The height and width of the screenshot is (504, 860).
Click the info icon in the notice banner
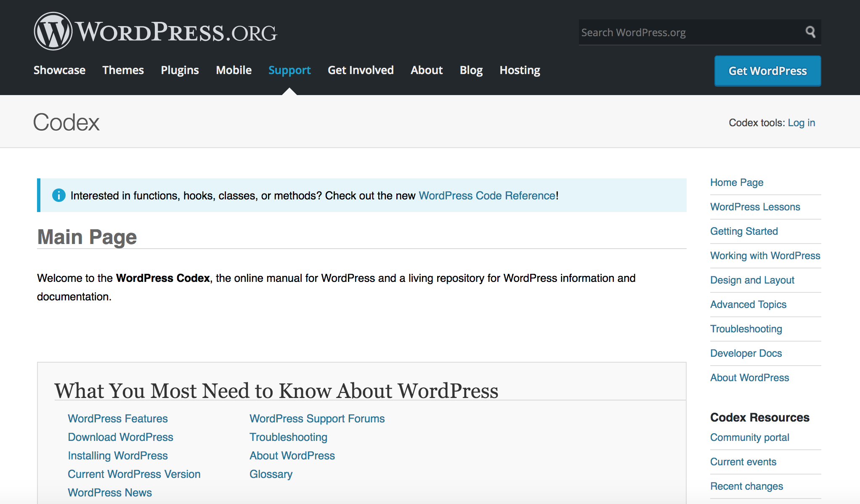pyautogui.click(x=58, y=195)
